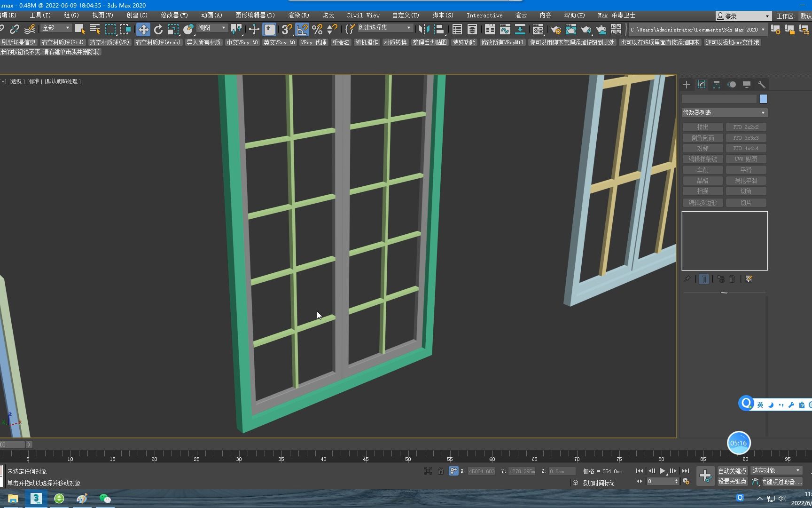Choose rectangular selection region tool
Image resolution: width=812 pixels, height=508 pixels.
click(x=110, y=30)
